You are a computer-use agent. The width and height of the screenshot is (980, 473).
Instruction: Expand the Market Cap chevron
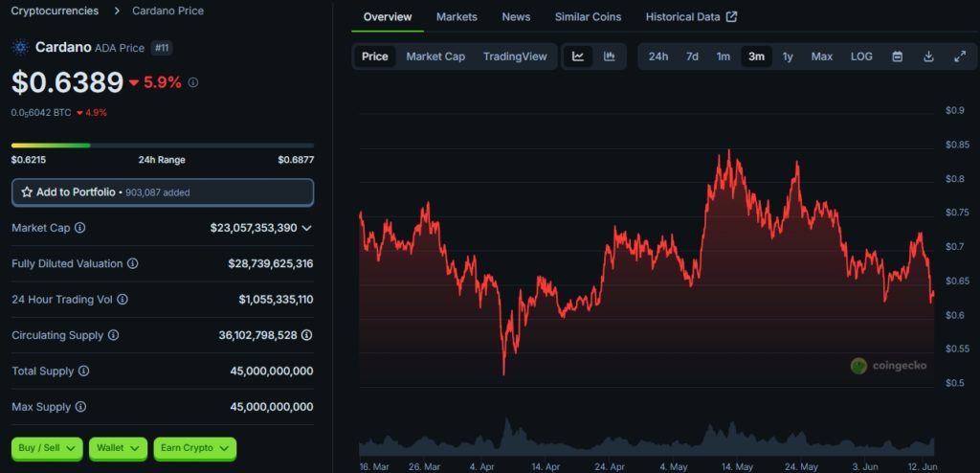coord(306,228)
